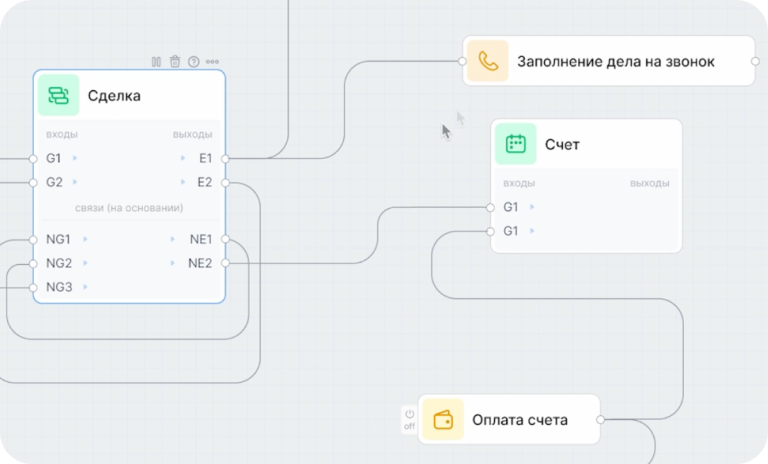Select the Оплата счета node title

click(519, 420)
